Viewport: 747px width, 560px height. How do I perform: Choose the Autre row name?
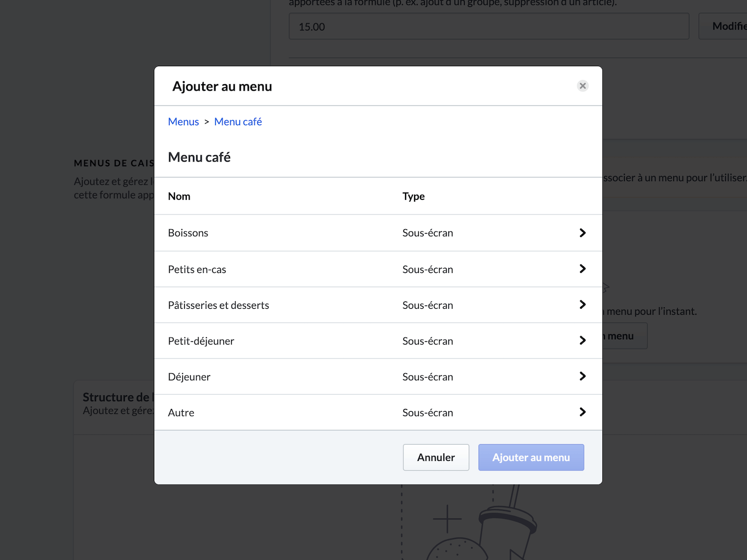point(181,412)
